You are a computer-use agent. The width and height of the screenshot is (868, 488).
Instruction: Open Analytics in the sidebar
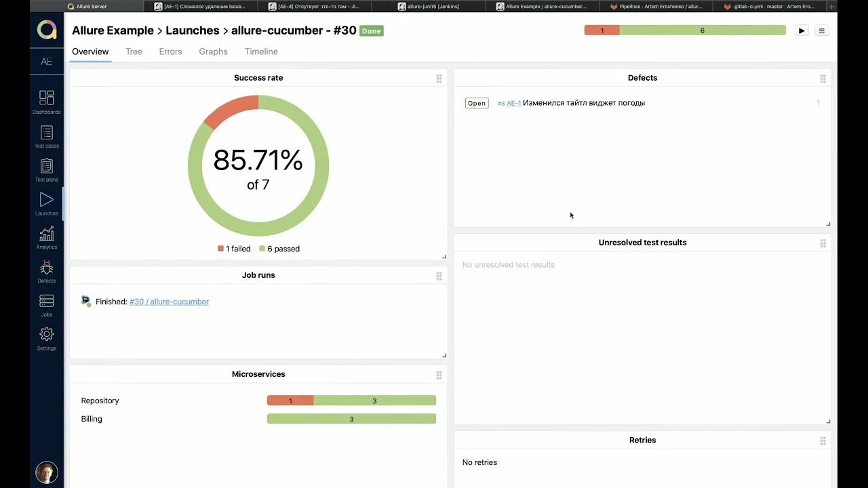pos(47,237)
